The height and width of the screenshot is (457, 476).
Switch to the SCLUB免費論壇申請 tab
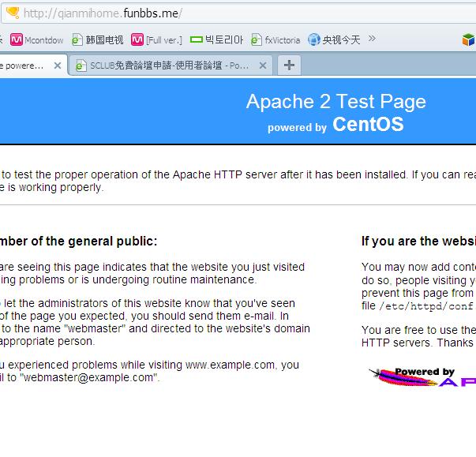(x=171, y=66)
